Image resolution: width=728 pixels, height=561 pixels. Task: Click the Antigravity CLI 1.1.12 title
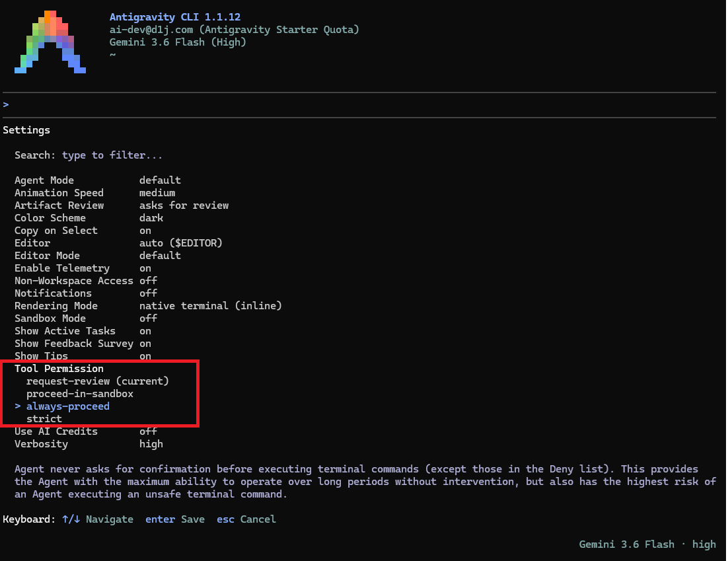click(175, 17)
